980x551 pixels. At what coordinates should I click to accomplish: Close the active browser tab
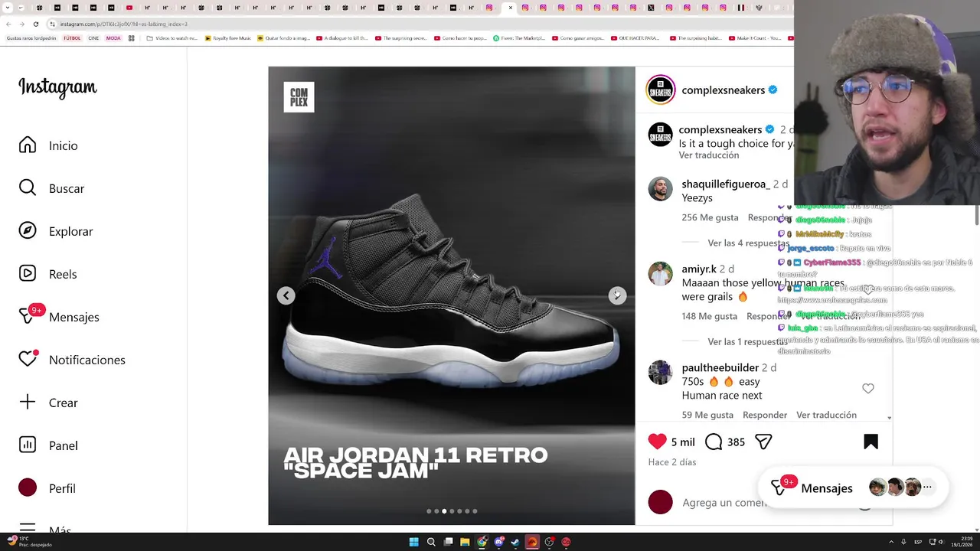511,8
